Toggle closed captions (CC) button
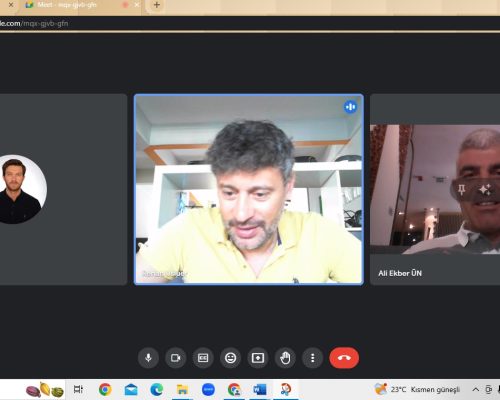The height and width of the screenshot is (400, 500). coord(203,358)
